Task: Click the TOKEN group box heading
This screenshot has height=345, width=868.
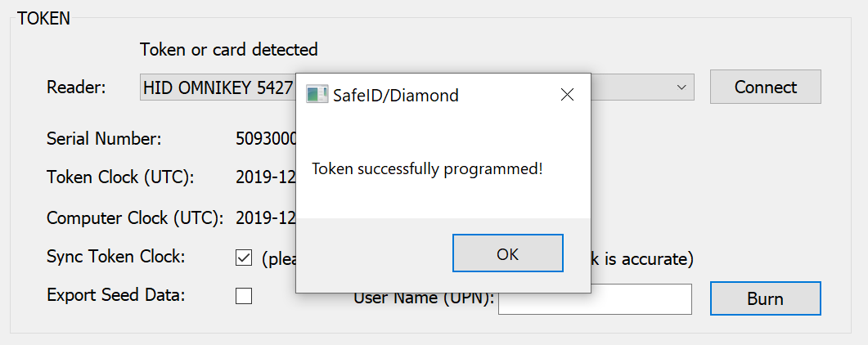Action: 43,19
